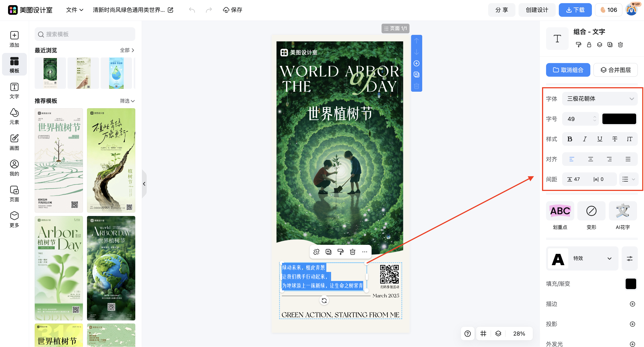Viewport: 644px width, 347px height.
Task: Open the 元素 panel from the sidebar
Action: click(x=14, y=116)
